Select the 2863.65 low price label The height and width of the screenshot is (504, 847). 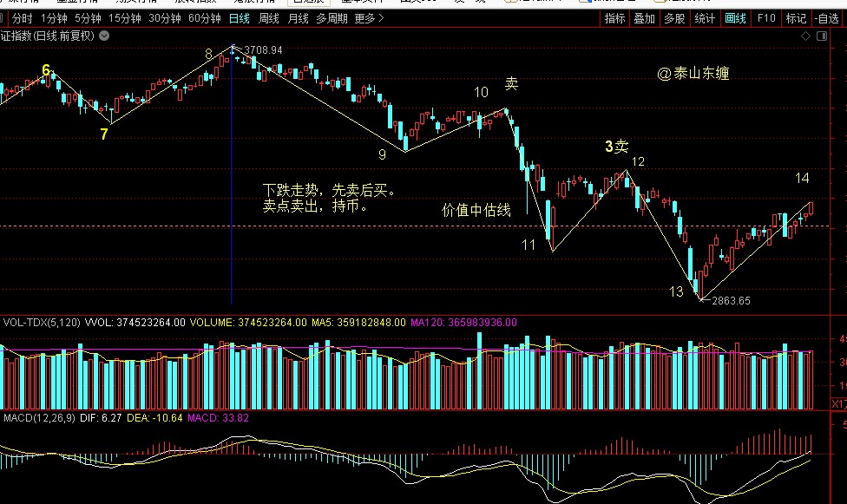(x=731, y=301)
